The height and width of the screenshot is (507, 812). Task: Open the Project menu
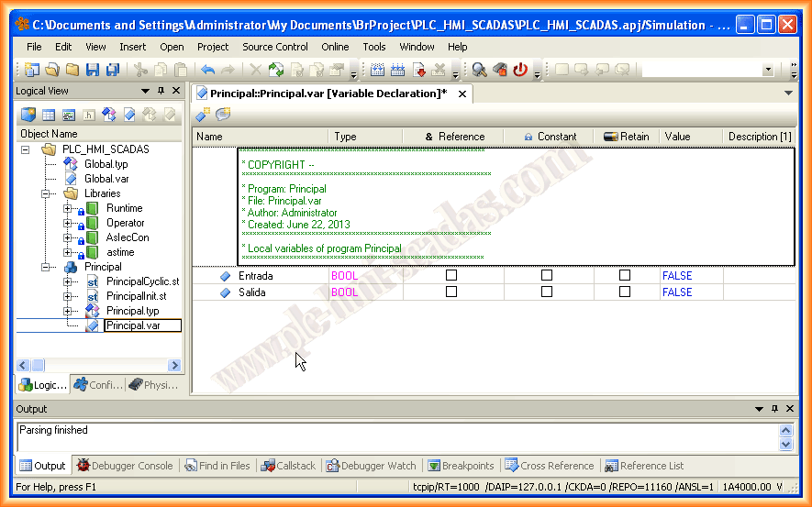pyautogui.click(x=213, y=47)
